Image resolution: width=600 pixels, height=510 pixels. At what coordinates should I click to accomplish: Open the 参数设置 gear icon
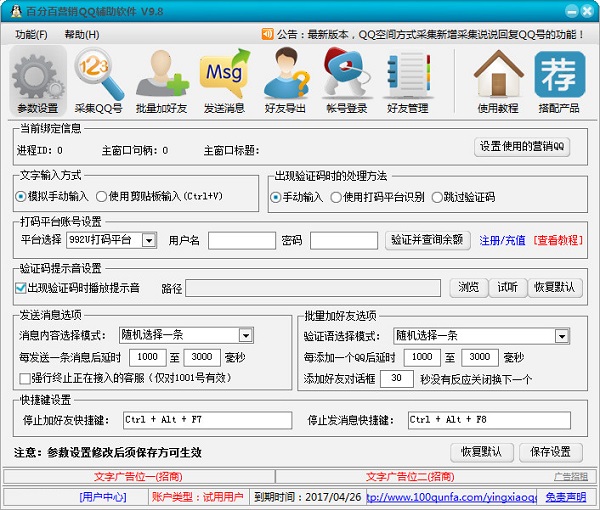(38, 81)
